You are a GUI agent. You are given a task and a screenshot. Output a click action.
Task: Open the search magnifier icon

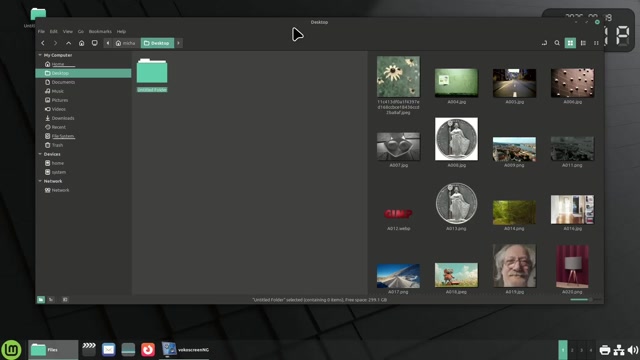pyautogui.click(x=557, y=43)
